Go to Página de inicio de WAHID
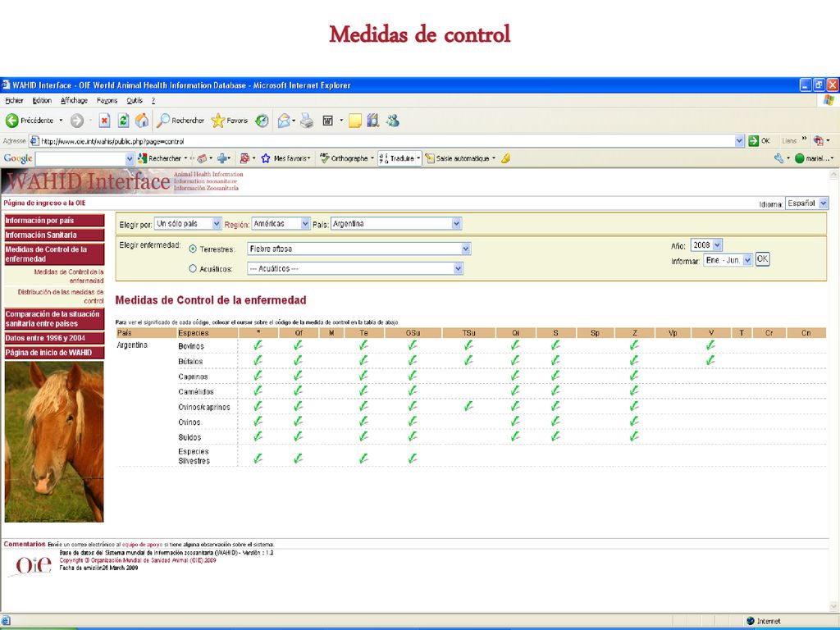Image resolution: width=840 pixels, height=630 pixels. coord(54,353)
